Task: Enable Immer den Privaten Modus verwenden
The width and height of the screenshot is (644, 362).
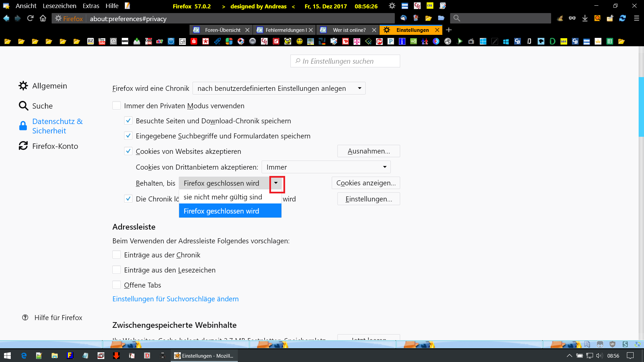Action: point(116,106)
